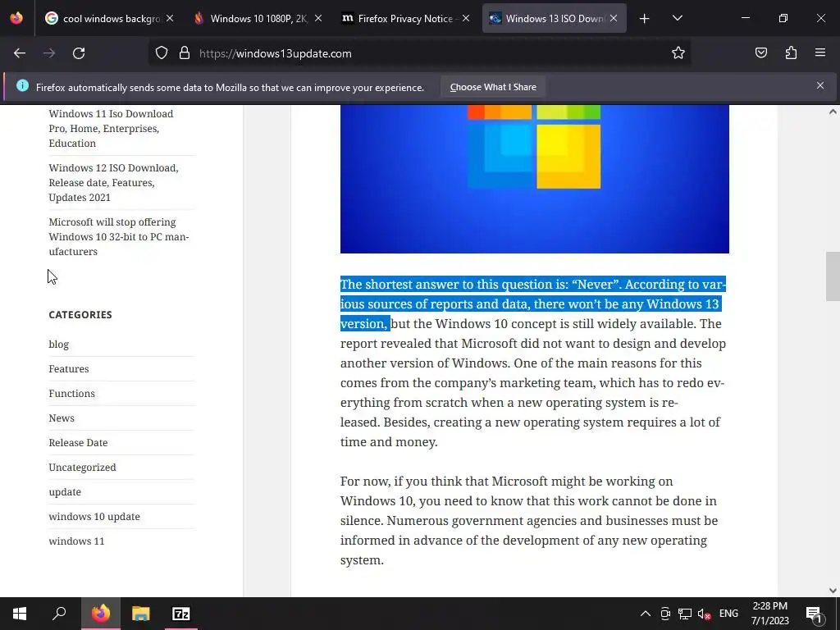Click the Windows logo article image
840x630 pixels.
(535, 179)
